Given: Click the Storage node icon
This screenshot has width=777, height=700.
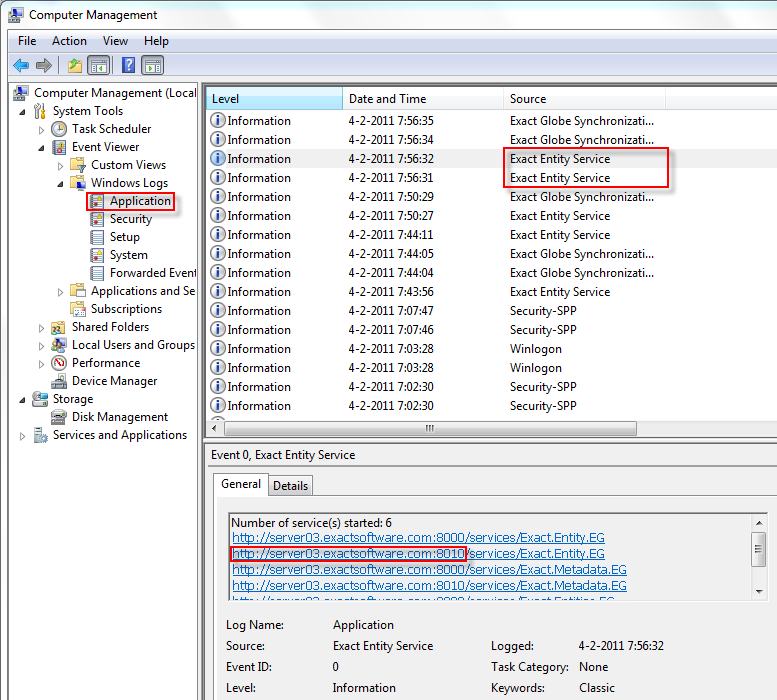Looking at the screenshot, I should pyautogui.click(x=40, y=399).
